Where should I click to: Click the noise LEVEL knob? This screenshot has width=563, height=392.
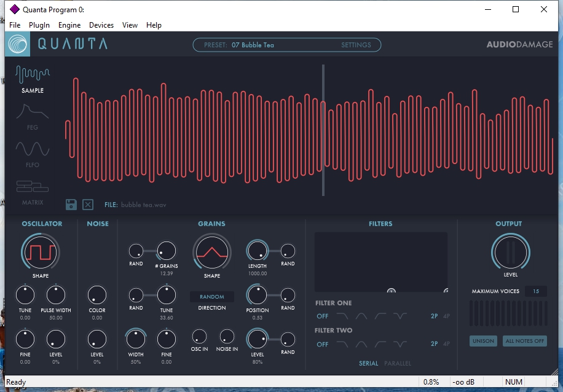coord(97,339)
